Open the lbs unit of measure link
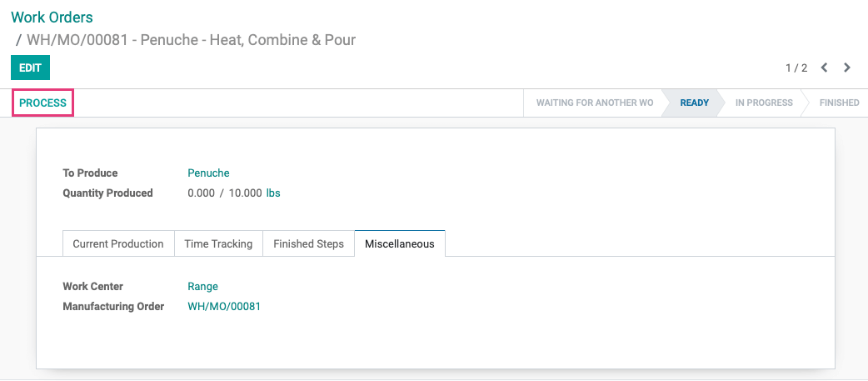The width and height of the screenshot is (868, 381). 273,193
